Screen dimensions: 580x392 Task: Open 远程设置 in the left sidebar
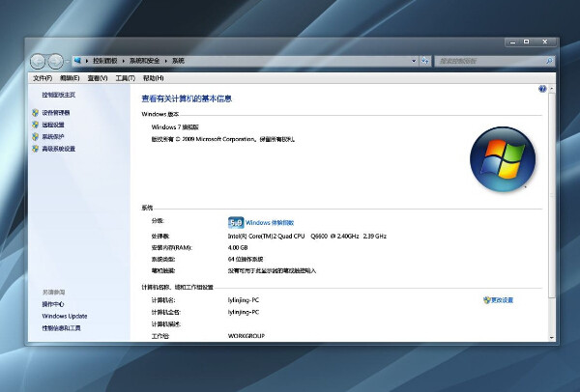point(53,125)
